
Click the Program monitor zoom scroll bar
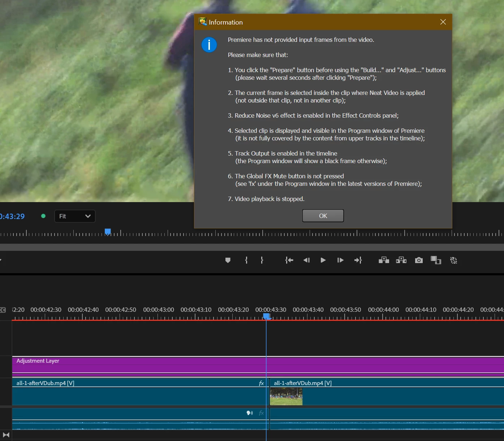click(252, 247)
